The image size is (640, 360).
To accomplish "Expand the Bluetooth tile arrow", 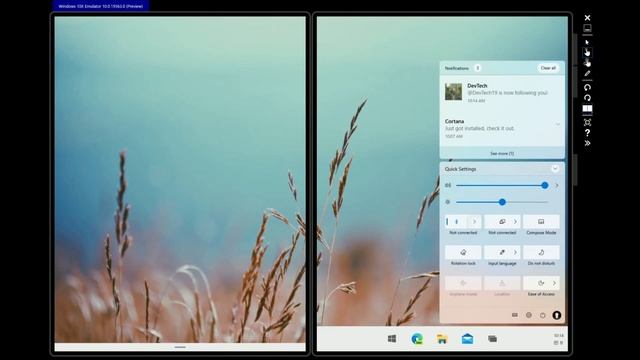I will tap(474, 222).
